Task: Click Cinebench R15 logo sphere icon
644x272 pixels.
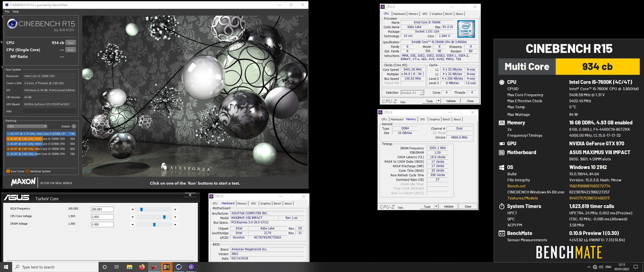Action: 12,24
